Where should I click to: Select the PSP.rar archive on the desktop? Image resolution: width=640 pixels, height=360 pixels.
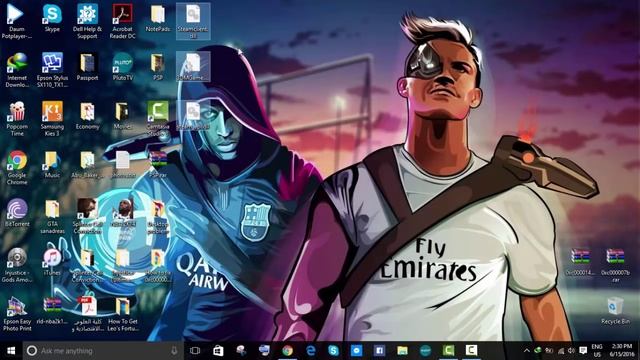pyautogui.click(x=158, y=164)
